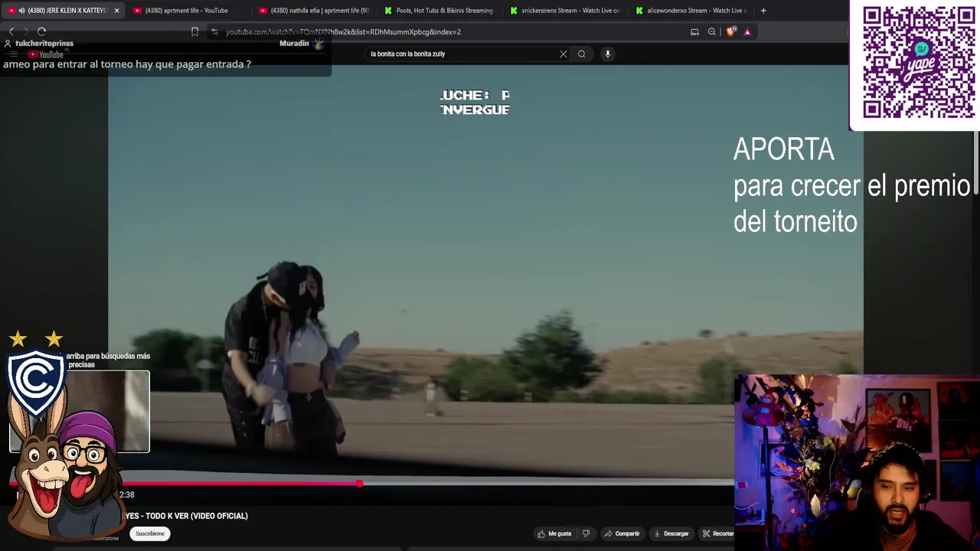Click the Brave Rewards triangle icon
The image size is (980, 551).
coord(747,31)
